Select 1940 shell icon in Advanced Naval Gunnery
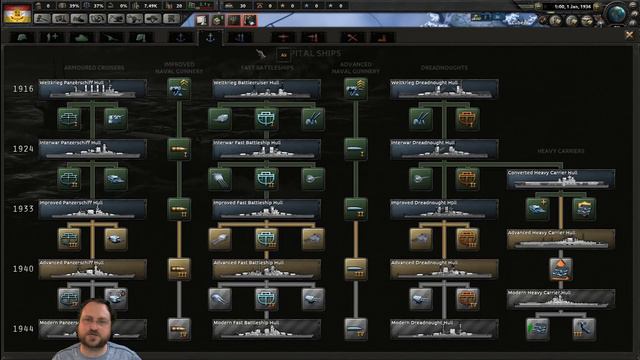 click(x=356, y=269)
